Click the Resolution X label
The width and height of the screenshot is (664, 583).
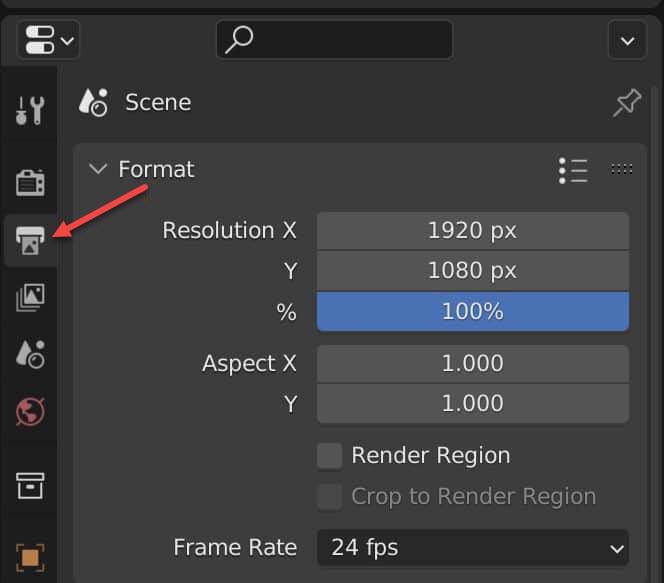(229, 230)
